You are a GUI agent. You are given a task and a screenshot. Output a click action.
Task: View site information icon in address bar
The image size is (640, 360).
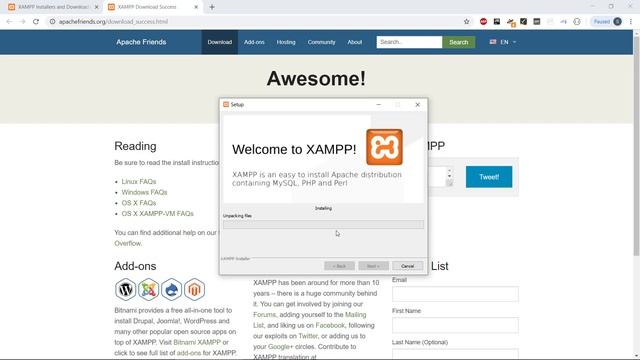(x=52, y=22)
